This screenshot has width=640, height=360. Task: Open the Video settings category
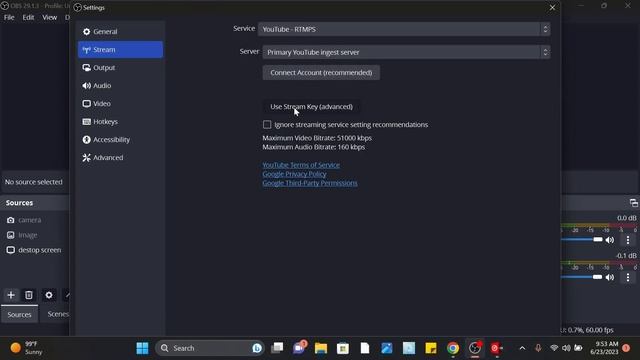[120, 104]
